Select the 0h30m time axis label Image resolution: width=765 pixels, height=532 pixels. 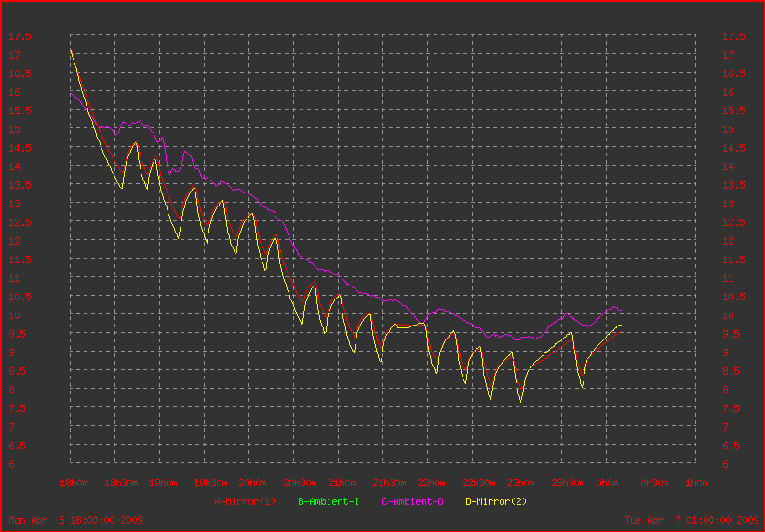tap(654, 483)
